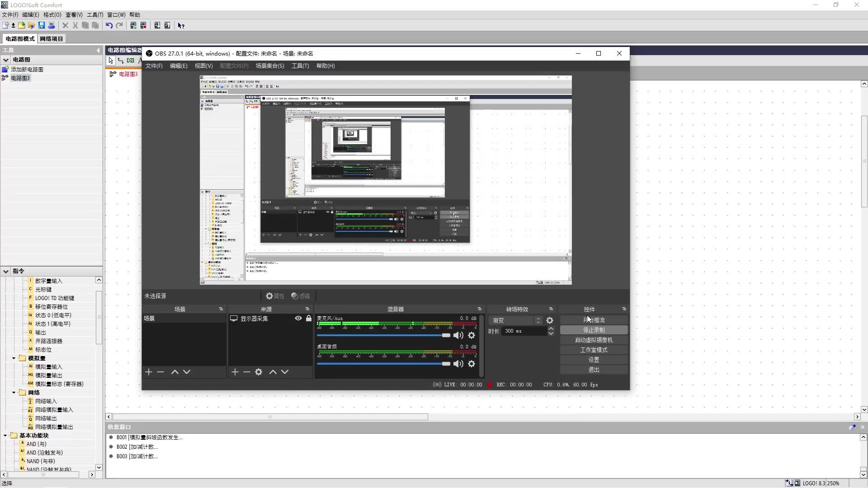Screen dimensions: 868x488
Task: Select the connector wiring tool in circuit editor
Action: [121, 61]
